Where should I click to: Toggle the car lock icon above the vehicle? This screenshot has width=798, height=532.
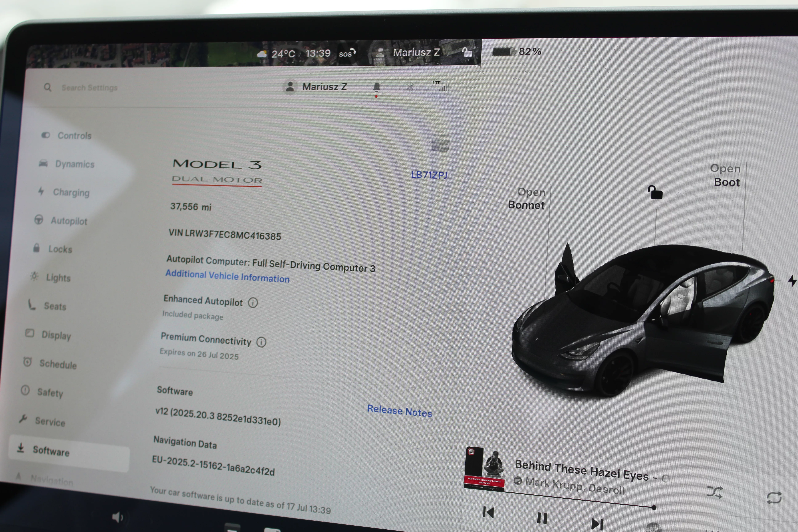point(655,192)
